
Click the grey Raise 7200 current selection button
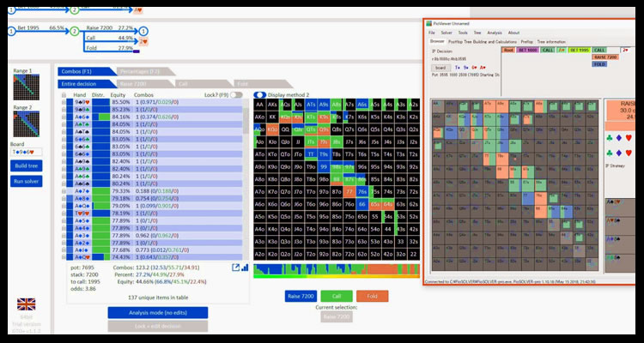tap(337, 316)
